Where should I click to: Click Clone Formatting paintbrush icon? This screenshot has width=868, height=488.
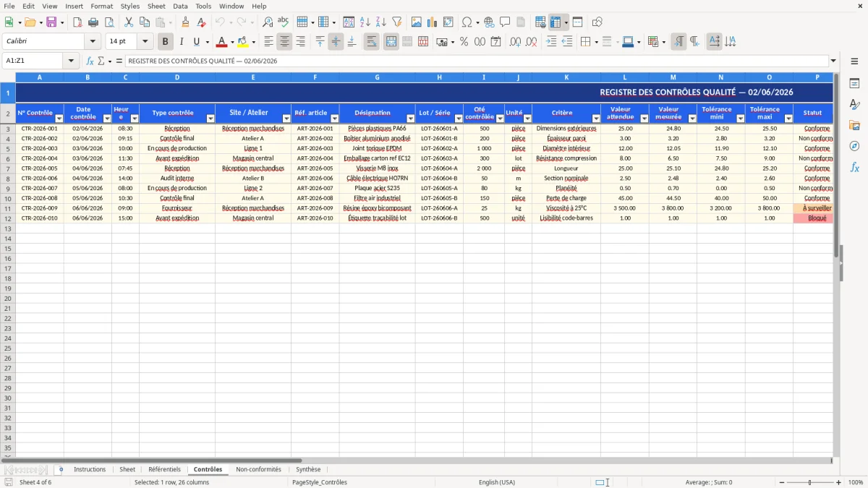tap(185, 22)
